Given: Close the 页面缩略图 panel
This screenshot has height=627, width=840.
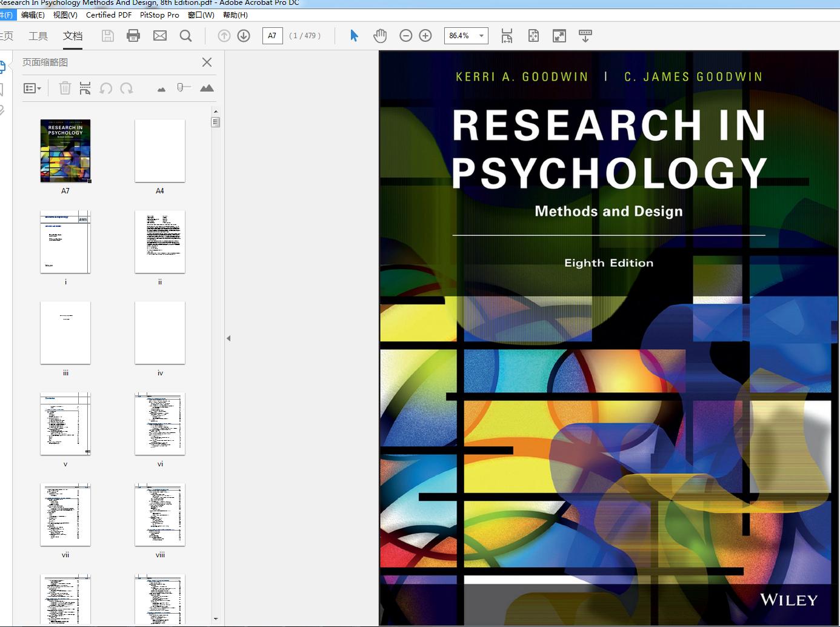Looking at the screenshot, I should (207, 62).
